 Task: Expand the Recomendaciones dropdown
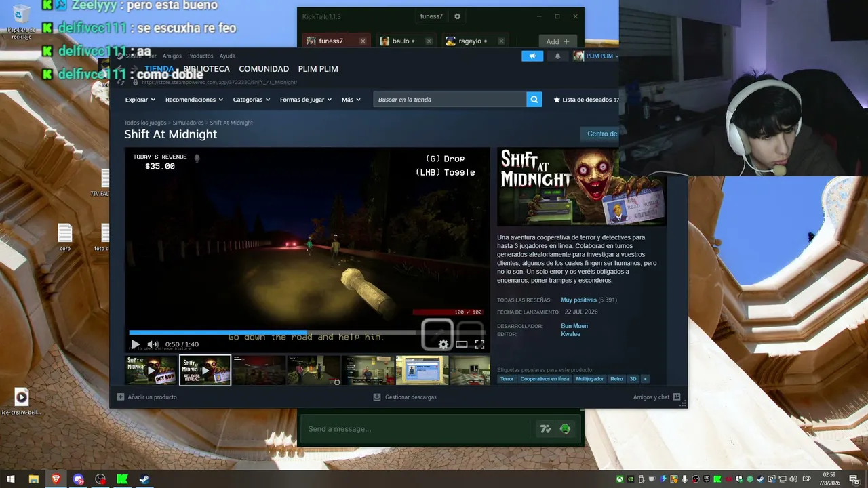pos(194,100)
